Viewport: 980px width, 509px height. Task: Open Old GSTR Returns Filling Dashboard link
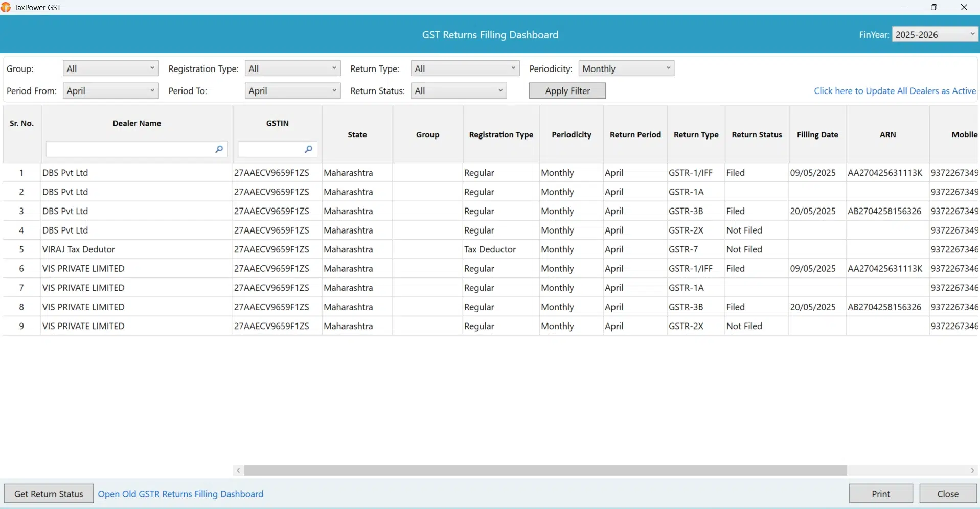[x=180, y=494]
